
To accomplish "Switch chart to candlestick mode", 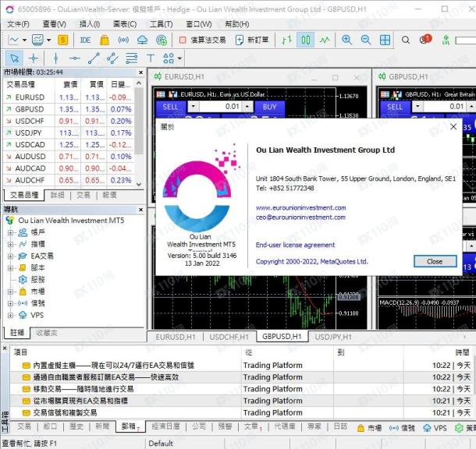I will 306,40.
